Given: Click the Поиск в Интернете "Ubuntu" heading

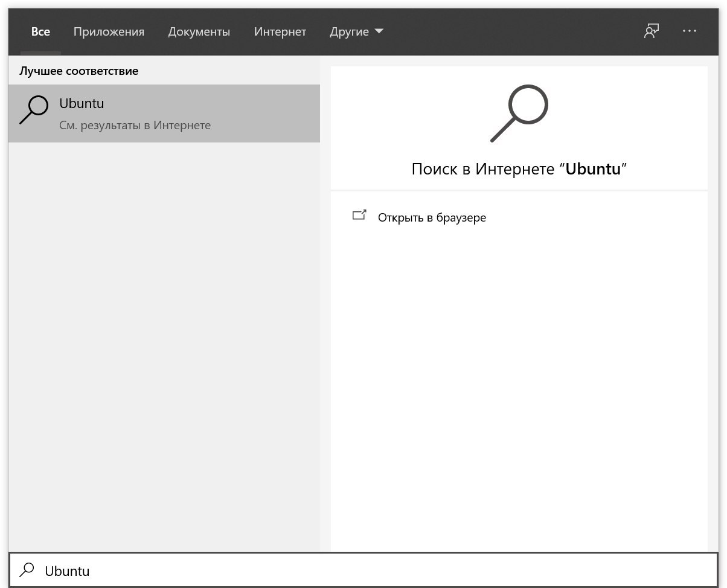Looking at the screenshot, I should tap(519, 168).
